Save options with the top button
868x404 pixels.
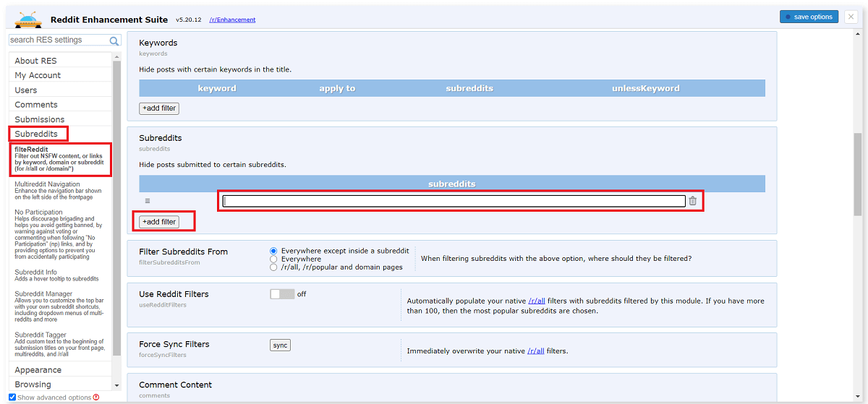click(x=809, y=17)
